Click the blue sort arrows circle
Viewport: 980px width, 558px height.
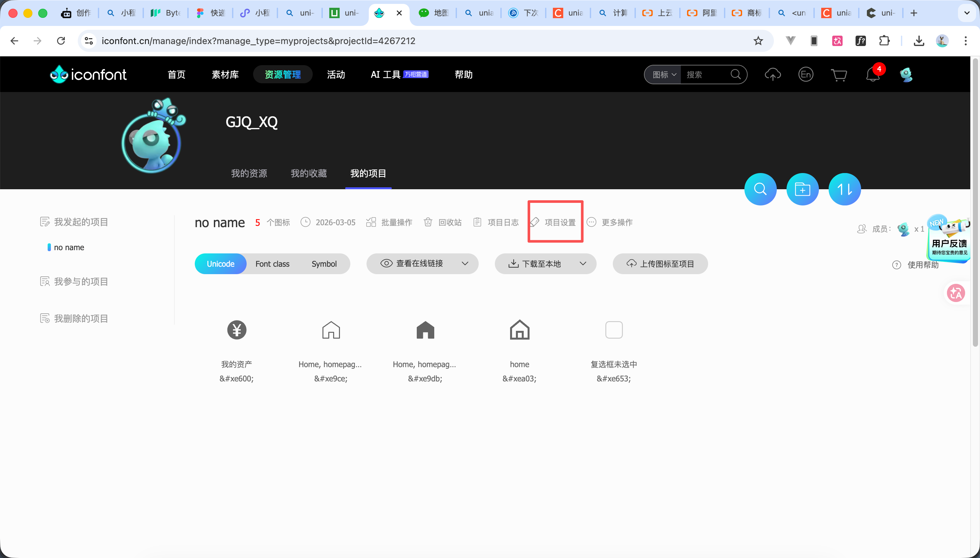[844, 189]
